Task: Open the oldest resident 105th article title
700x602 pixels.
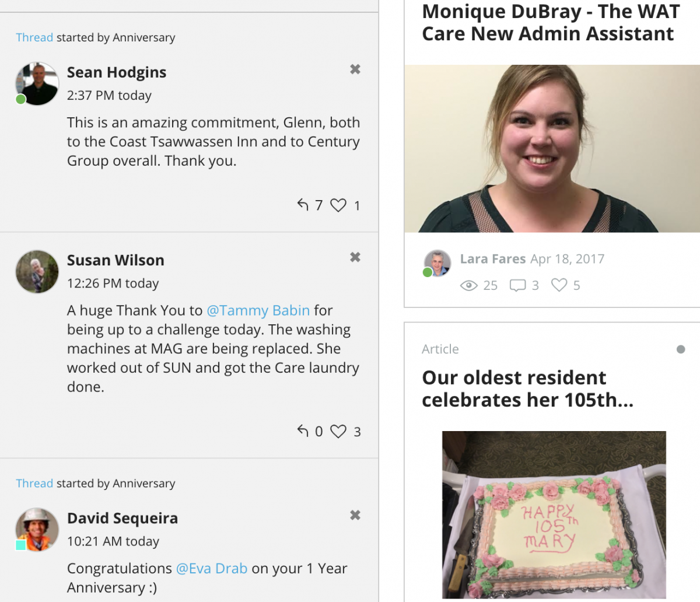Action: click(527, 388)
